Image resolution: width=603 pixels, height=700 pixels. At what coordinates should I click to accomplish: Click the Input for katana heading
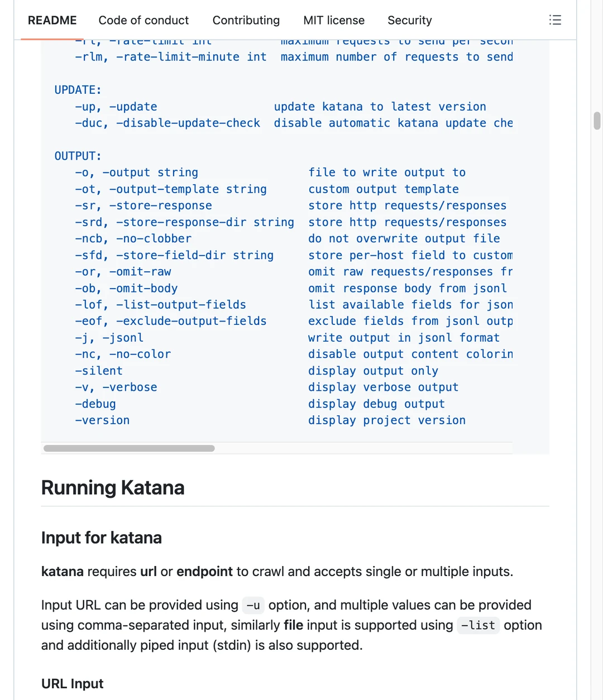pyautogui.click(x=102, y=538)
